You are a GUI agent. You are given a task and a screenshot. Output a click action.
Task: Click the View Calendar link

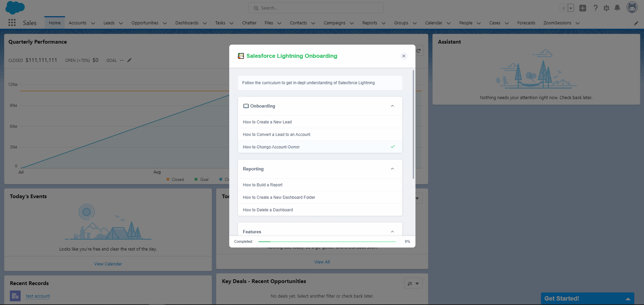(108, 264)
